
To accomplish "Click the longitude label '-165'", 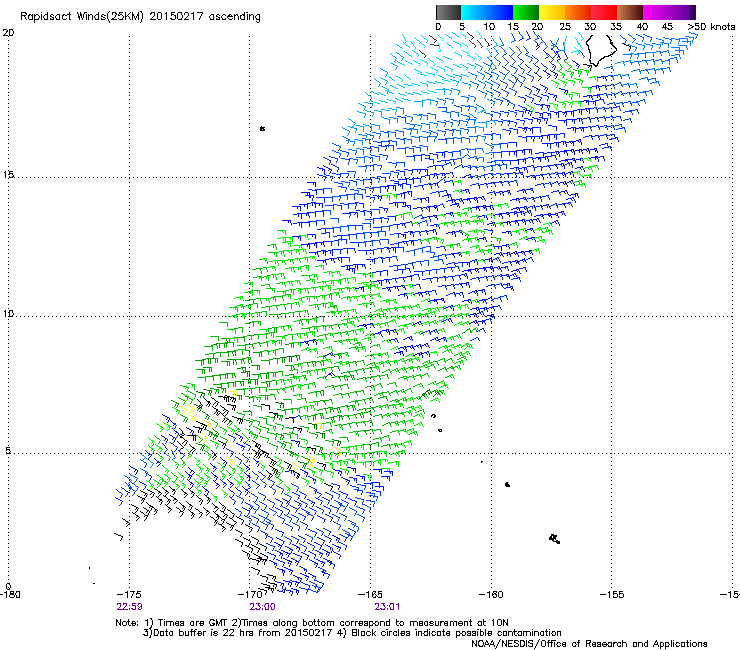I will click(x=370, y=594).
